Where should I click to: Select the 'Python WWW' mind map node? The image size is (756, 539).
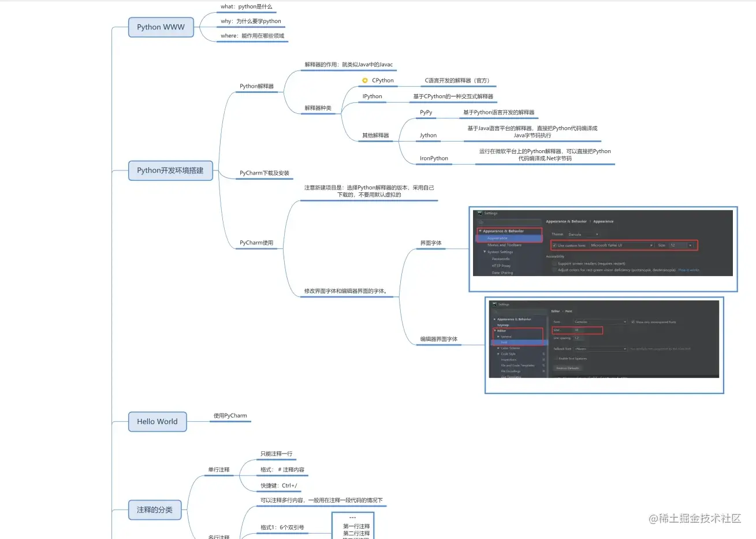point(161,27)
